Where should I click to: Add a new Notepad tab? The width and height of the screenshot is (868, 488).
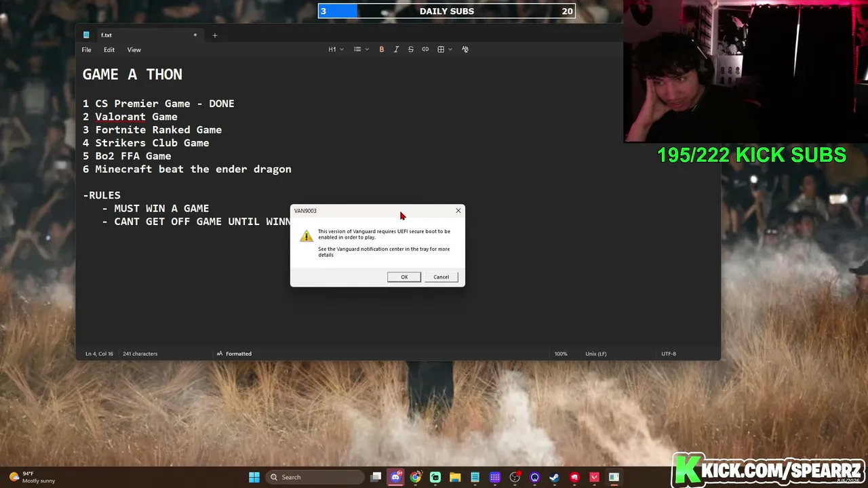click(x=215, y=35)
